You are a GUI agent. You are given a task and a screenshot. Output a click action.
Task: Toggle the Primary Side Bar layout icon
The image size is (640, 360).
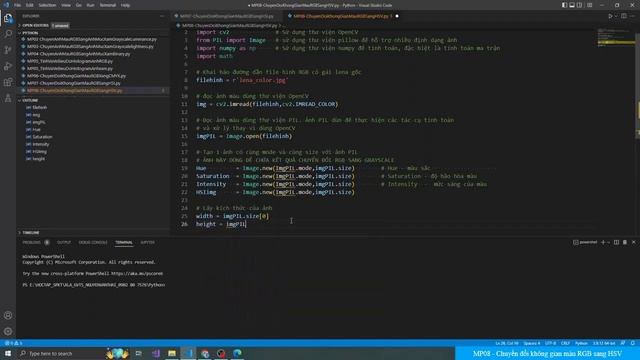pyautogui.click(x=564, y=5)
